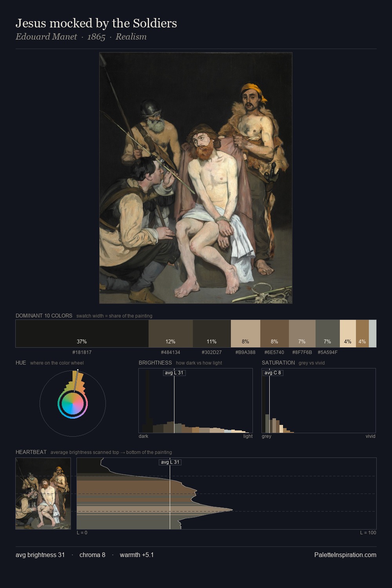Click hex code #B9A388
Screen dimensions: 392x588
click(245, 352)
